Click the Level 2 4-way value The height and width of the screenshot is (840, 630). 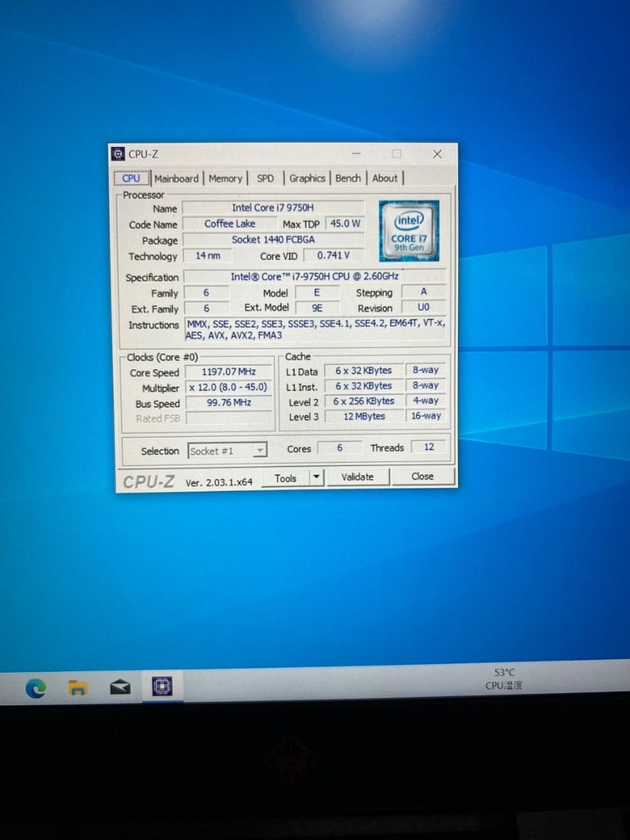tap(426, 401)
